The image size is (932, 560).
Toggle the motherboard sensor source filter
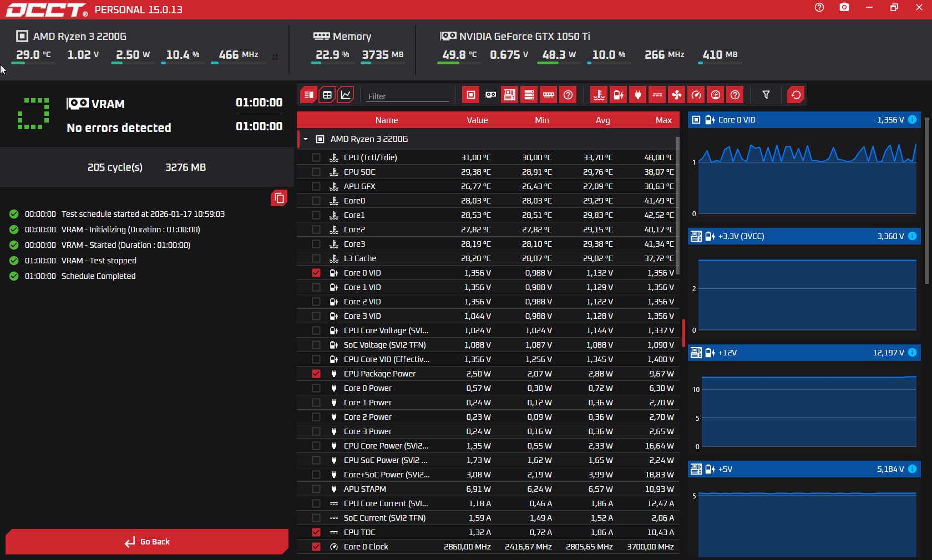(x=510, y=95)
